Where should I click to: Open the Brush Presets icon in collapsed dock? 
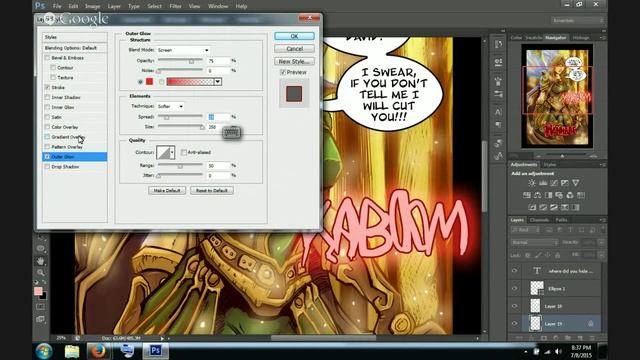(498, 94)
